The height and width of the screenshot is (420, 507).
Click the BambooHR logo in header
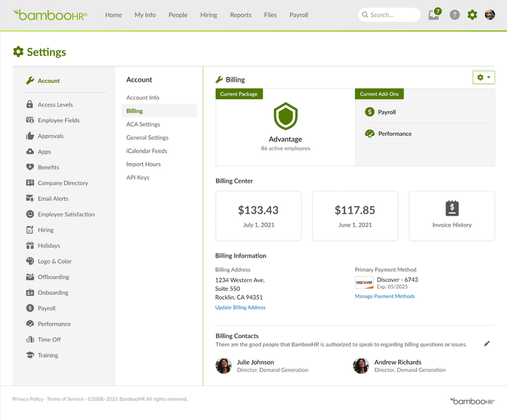[x=50, y=15]
